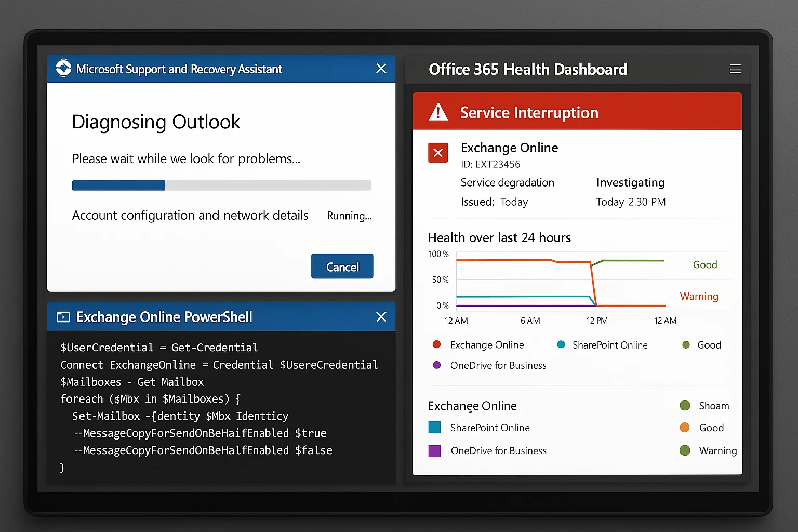Click the purple square beside OneDrive for Business
798x532 pixels.
(434, 450)
